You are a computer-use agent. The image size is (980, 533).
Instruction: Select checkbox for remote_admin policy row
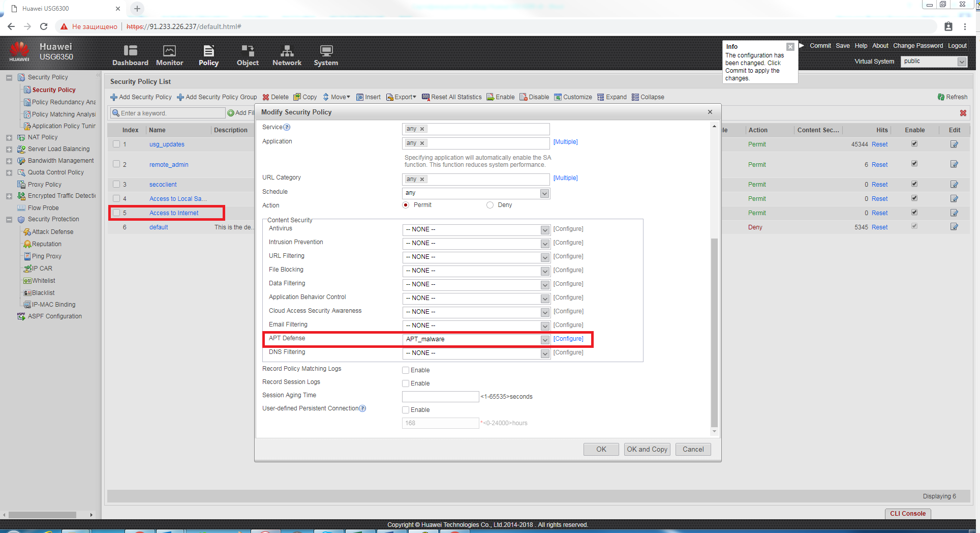(x=116, y=164)
